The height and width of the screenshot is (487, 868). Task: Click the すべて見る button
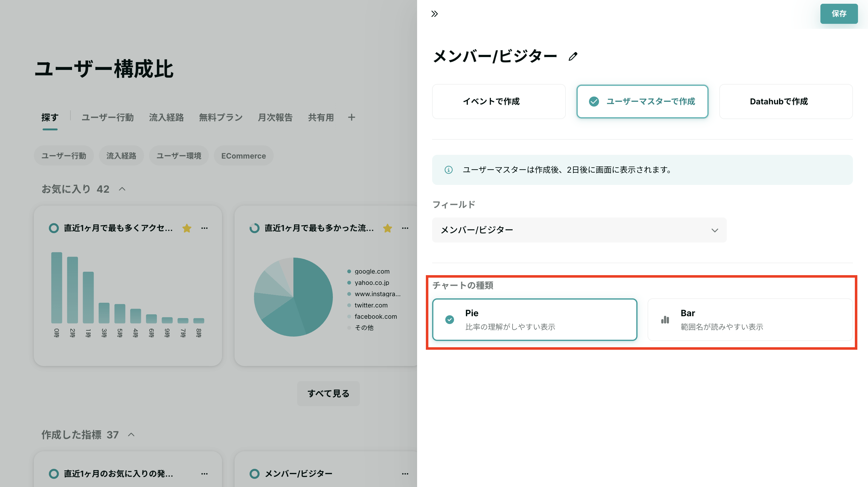coord(328,394)
